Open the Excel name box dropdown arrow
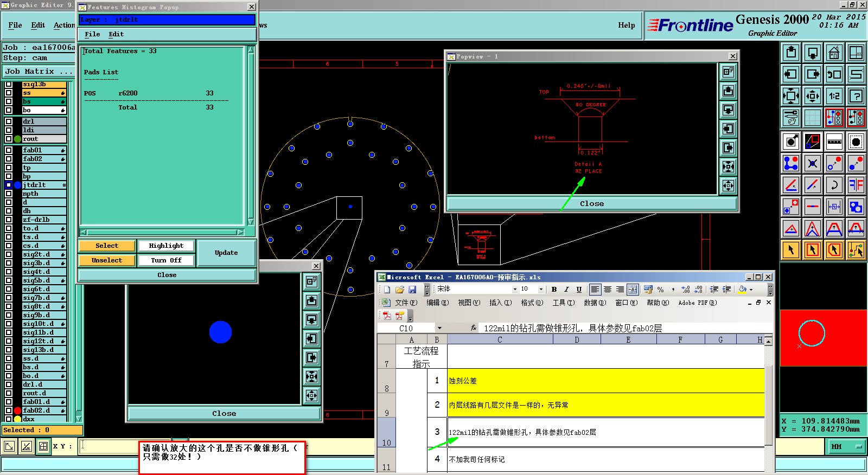The image size is (868, 475). coord(439,328)
